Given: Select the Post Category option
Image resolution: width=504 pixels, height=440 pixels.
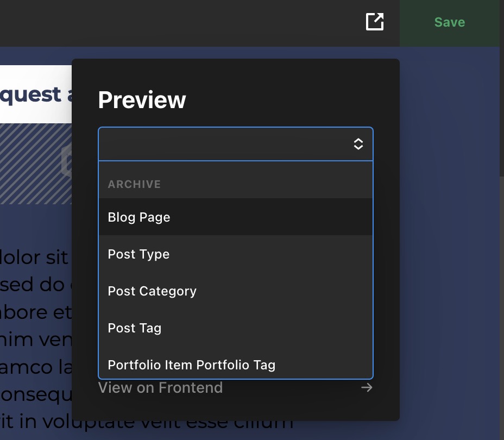Looking at the screenshot, I should click(x=236, y=291).
